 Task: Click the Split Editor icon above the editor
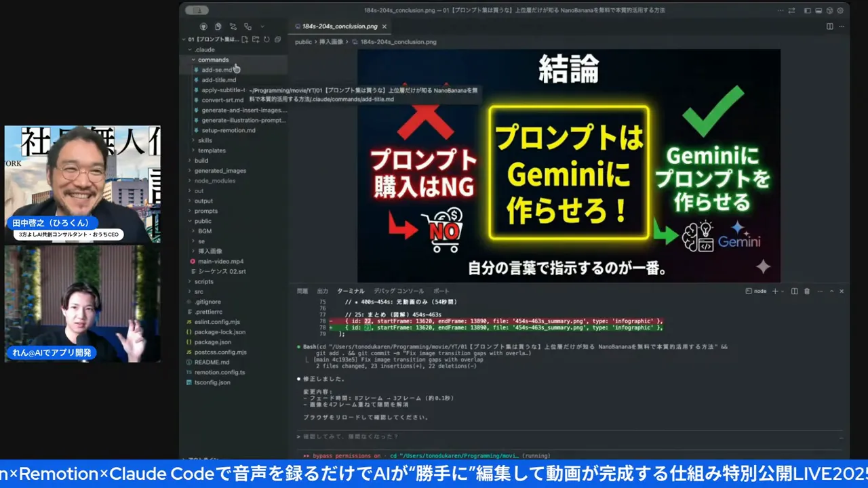[830, 26]
